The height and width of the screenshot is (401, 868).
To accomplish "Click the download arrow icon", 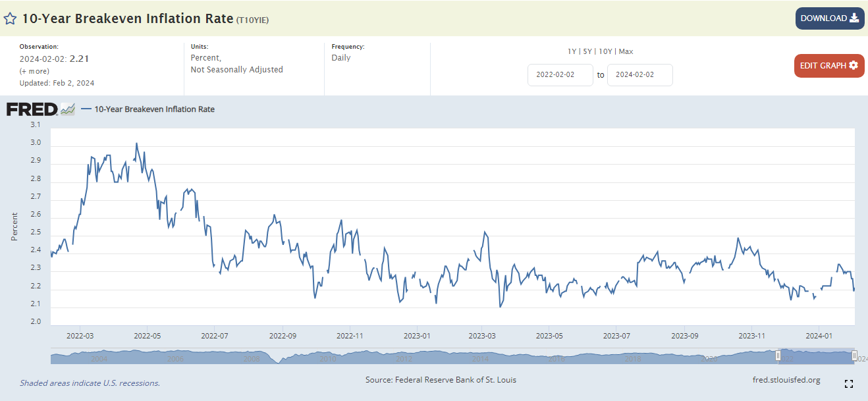I will click(x=854, y=18).
